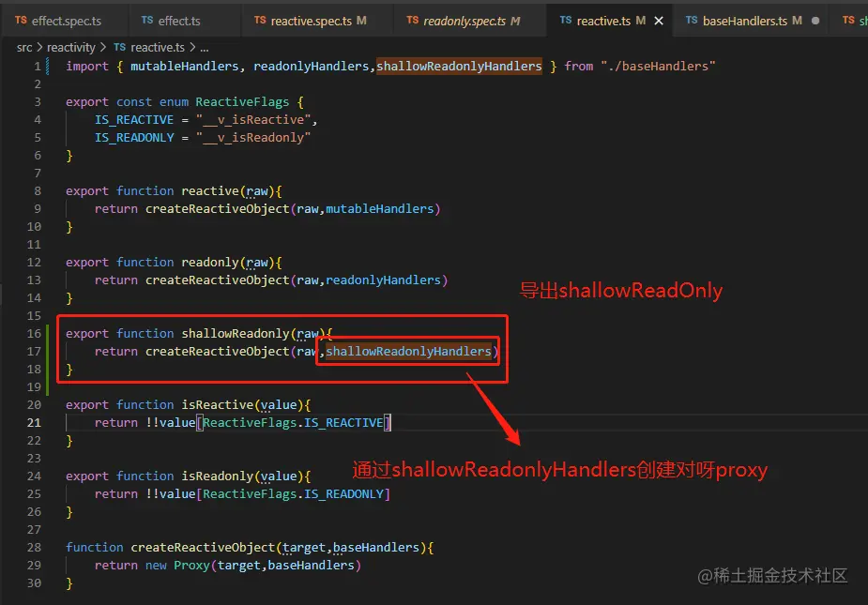Click readonly function name on line 12
The height and width of the screenshot is (605, 868).
coord(210,263)
